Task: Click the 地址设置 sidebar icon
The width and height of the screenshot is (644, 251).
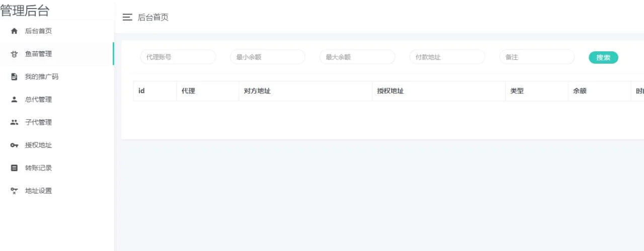Action: 14,191
